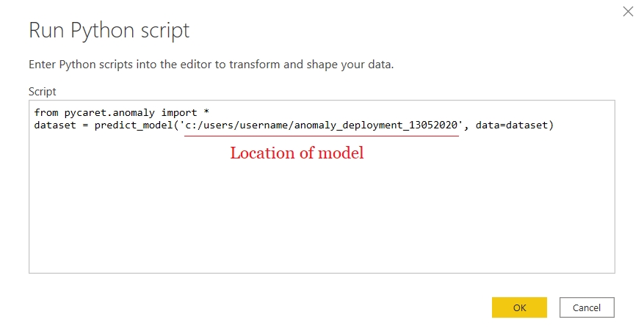Image resolution: width=644 pixels, height=328 pixels.
Task: Close the dialog with the X icon
Action: [x=628, y=11]
